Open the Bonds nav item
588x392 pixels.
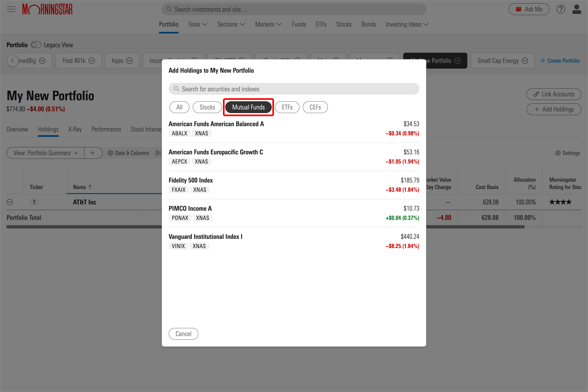click(369, 24)
